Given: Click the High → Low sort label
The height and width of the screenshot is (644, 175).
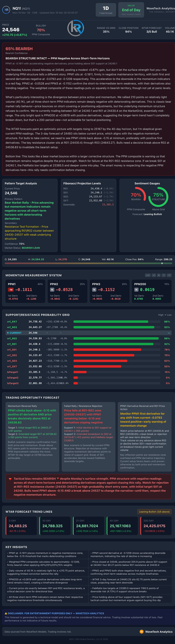Looking at the screenshot, I should [165, 315].
